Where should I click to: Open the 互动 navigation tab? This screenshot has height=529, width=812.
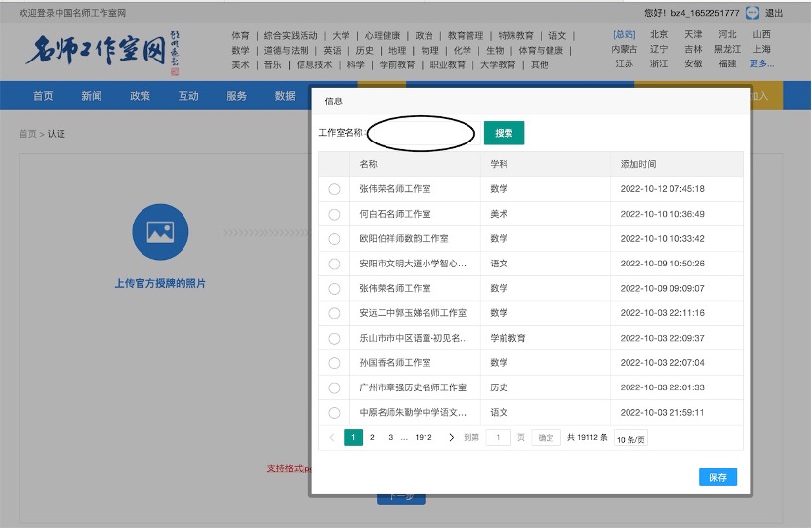(x=188, y=96)
